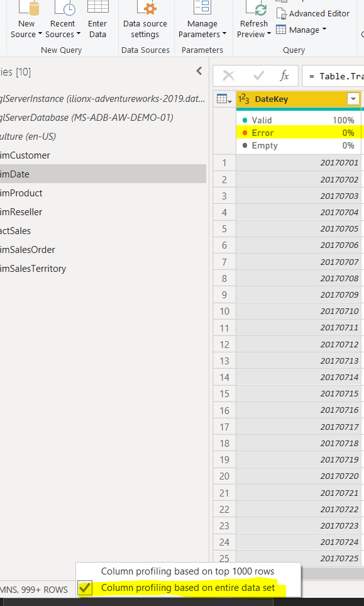Select the DateKey column header
This screenshot has height=606, width=364.
coord(299,99)
